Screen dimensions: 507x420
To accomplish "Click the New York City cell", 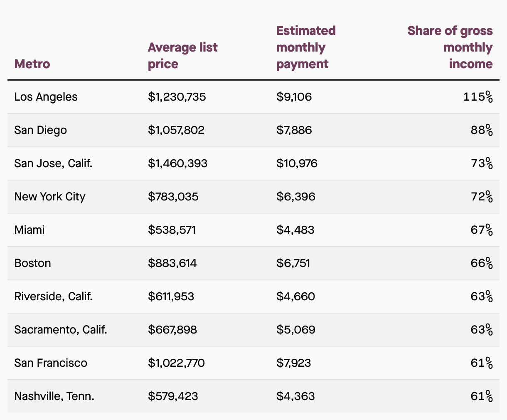I will [49, 197].
